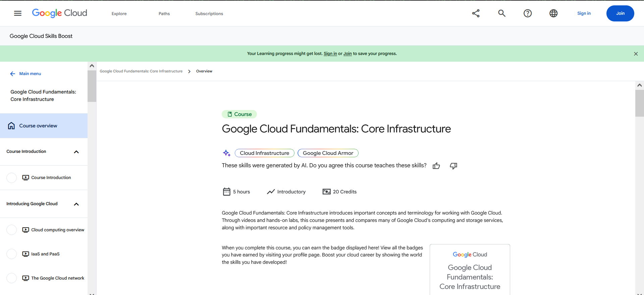Click Google Cloud Fundamentals breadcrumb link

click(x=141, y=71)
